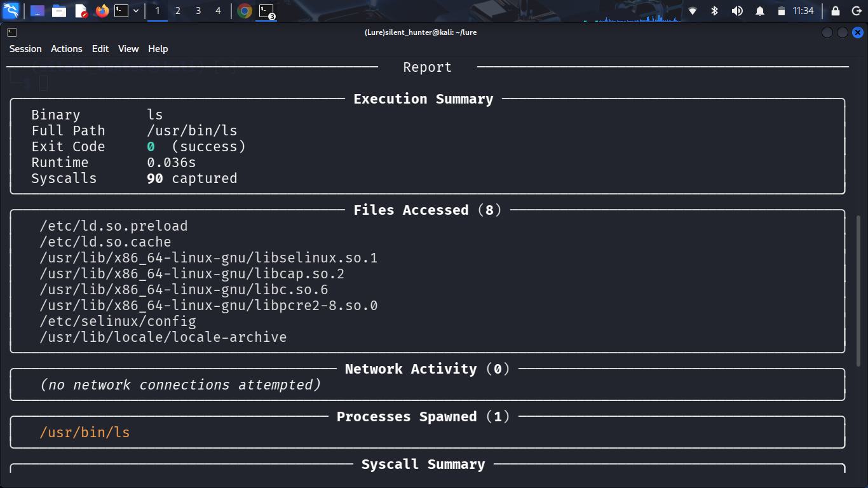
Task: Open the file manager from the panel
Action: click(59, 11)
